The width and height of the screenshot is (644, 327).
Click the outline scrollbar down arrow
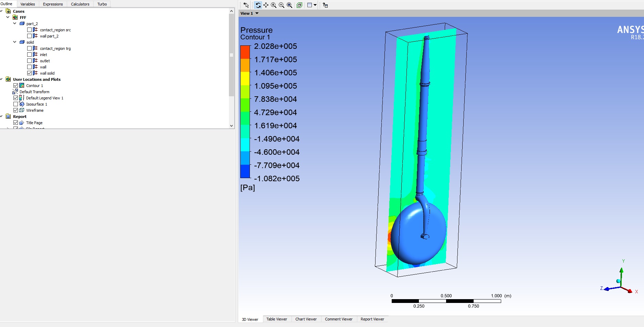tap(231, 126)
